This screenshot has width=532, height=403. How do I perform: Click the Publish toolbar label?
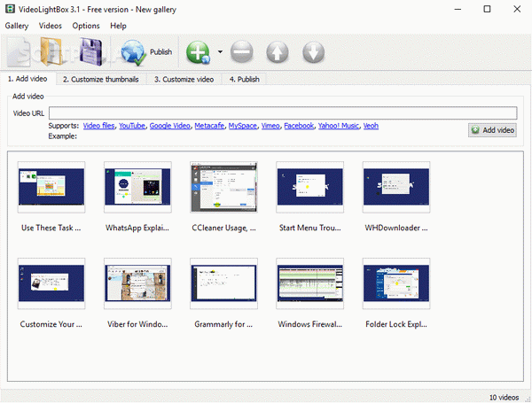[160, 52]
